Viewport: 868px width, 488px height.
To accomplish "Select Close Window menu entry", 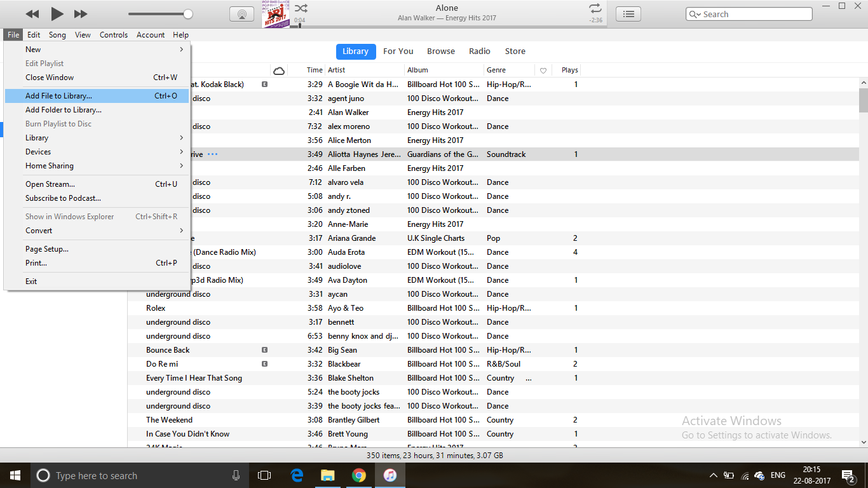I will pyautogui.click(x=97, y=78).
